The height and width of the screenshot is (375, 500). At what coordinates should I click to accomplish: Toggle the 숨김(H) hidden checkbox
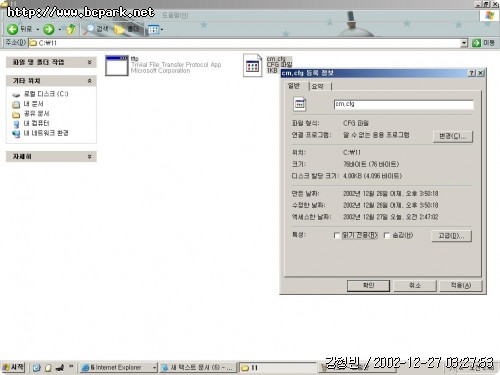tap(386, 236)
